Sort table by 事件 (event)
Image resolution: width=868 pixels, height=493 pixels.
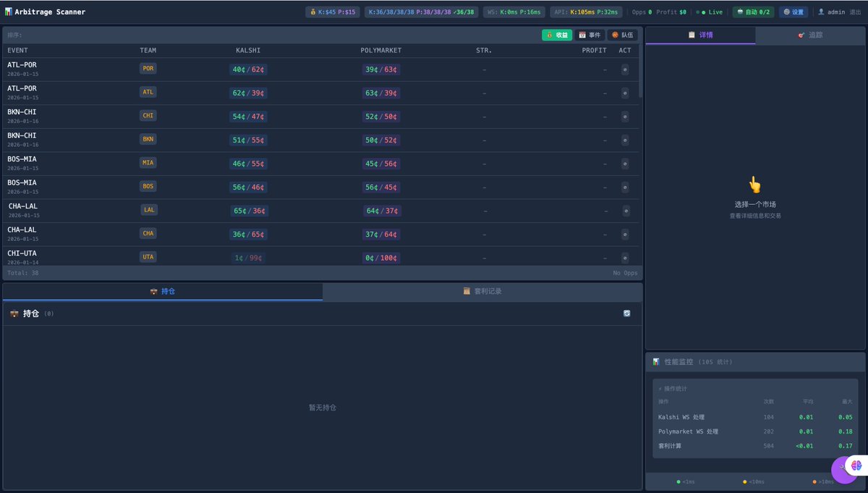(x=590, y=35)
